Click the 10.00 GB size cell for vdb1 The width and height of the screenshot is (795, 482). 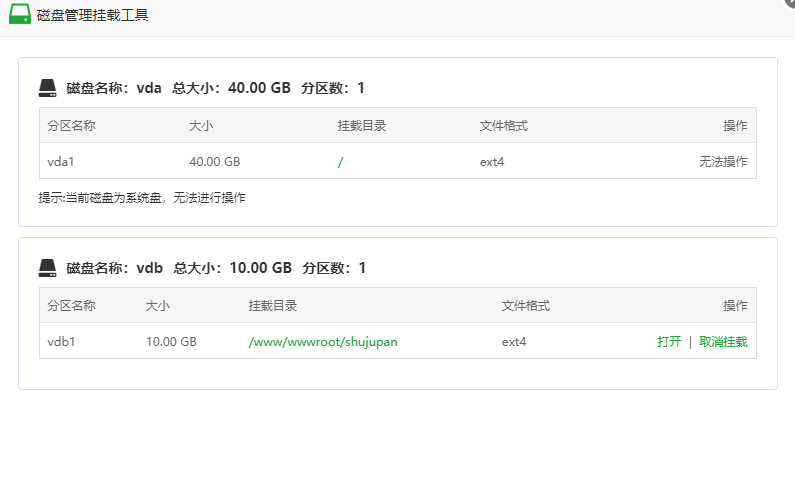point(171,342)
